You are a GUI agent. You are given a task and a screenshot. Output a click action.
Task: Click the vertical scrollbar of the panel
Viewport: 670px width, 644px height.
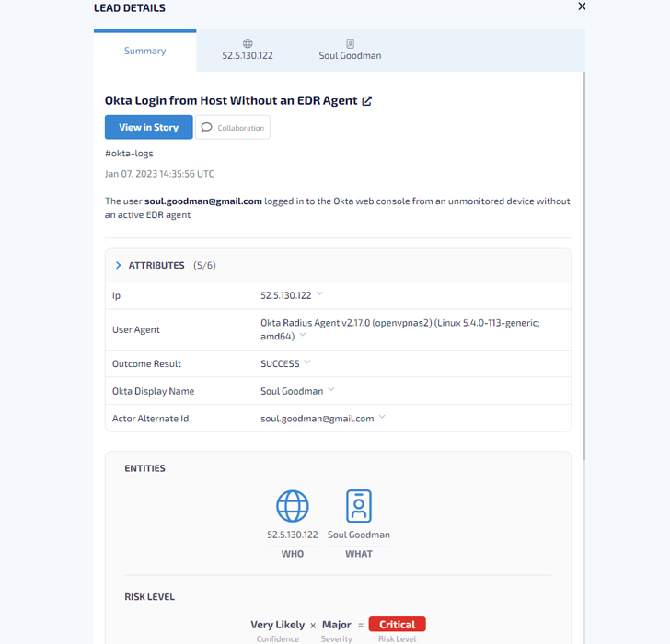[x=583, y=265]
